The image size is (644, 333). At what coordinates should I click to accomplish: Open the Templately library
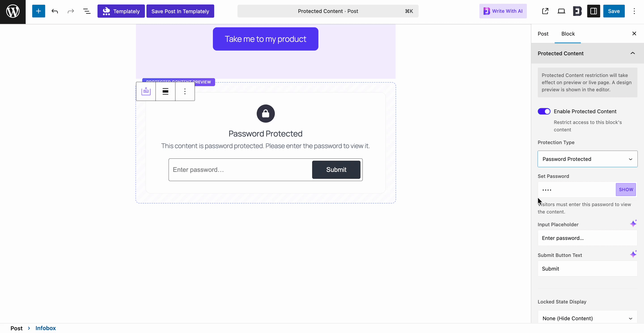click(121, 11)
